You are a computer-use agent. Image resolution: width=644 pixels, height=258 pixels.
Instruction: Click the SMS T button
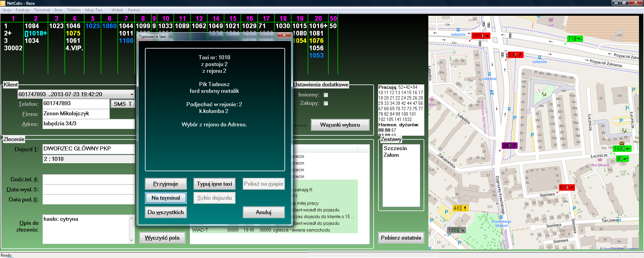[x=123, y=104]
